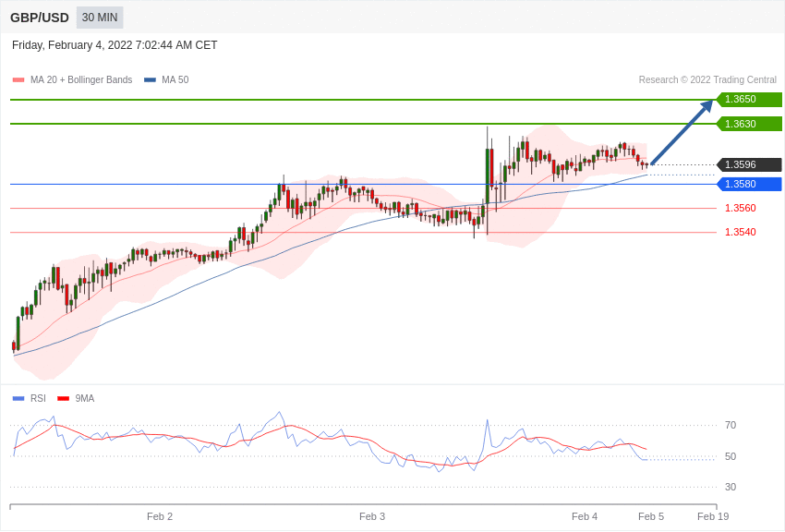Click the RSI 70 level label
This screenshot has width=785, height=532.
(x=731, y=426)
